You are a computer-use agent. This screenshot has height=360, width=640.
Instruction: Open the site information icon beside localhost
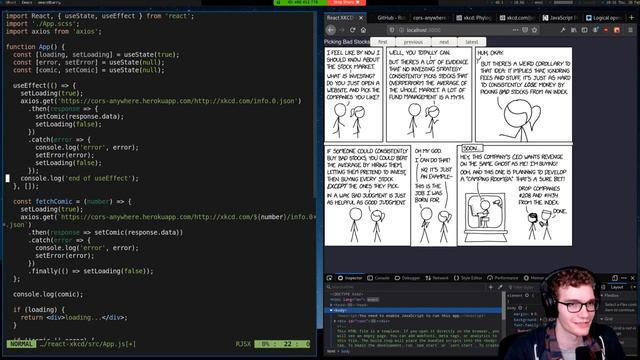pyautogui.click(x=401, y=30)
